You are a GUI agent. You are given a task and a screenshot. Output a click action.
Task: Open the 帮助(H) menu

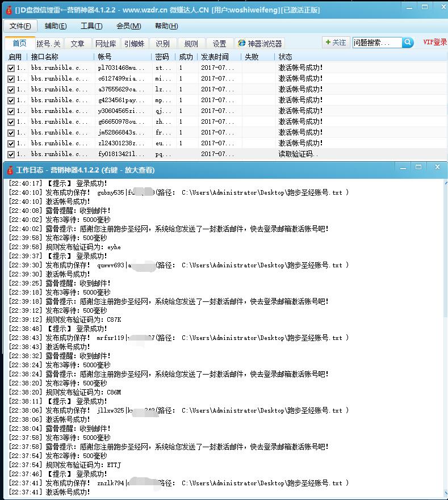166,26
